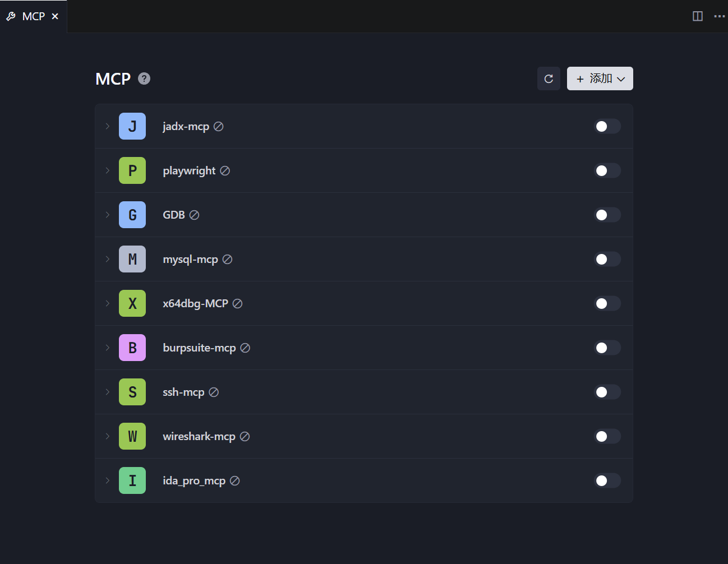The image size is (728, 564).
Task: Click the burpsuite-mcp server name
Action: click(199, 348)
